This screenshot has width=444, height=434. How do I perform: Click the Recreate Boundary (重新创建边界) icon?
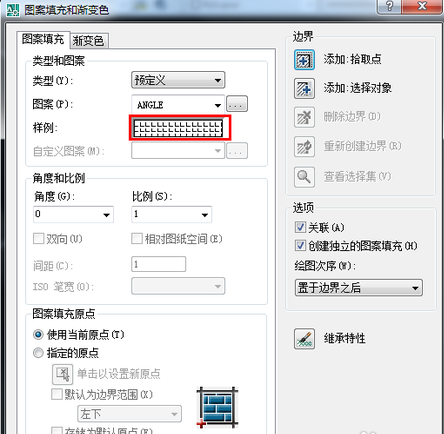(304, 146)
